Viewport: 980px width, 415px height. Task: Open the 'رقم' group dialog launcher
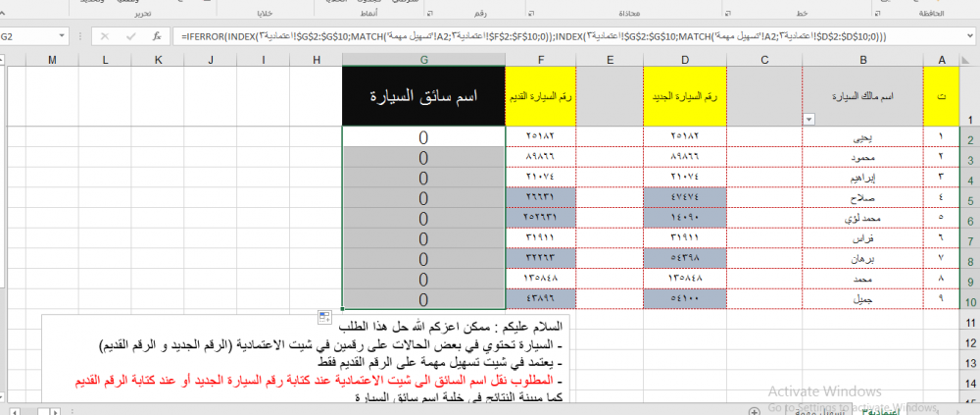(x=430, y=13)
